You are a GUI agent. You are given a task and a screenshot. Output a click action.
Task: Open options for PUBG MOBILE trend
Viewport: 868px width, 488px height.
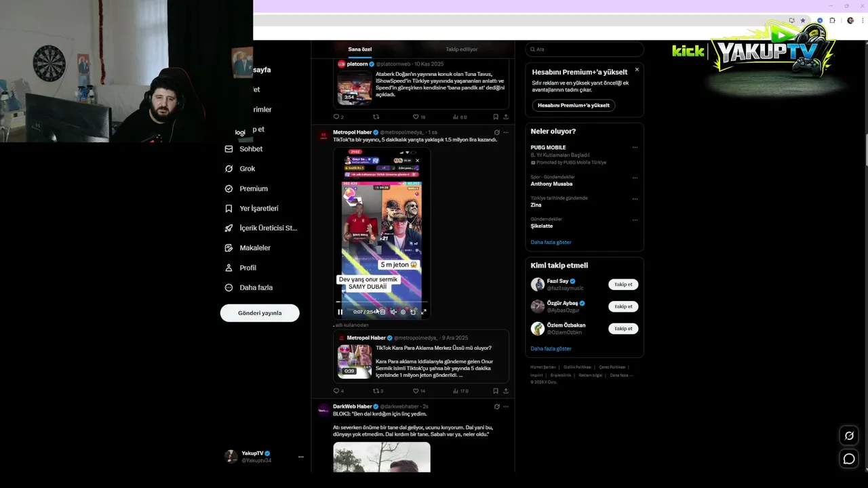click(x=635, y=147)
